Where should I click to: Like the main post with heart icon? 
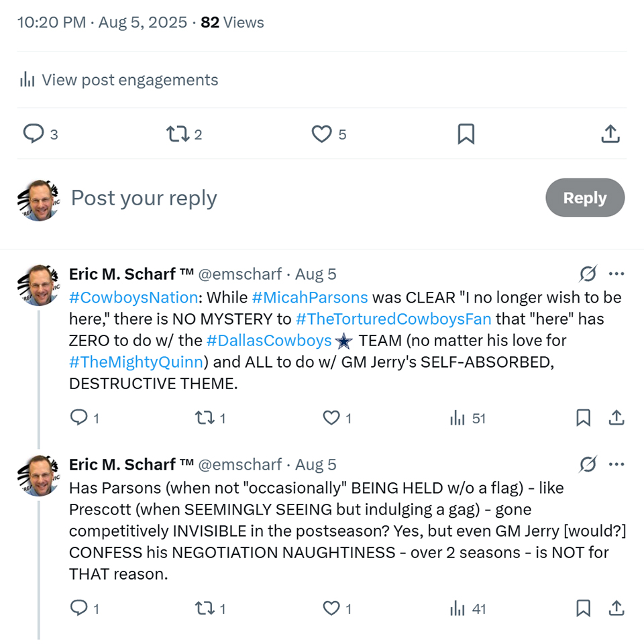click(322, 134)
